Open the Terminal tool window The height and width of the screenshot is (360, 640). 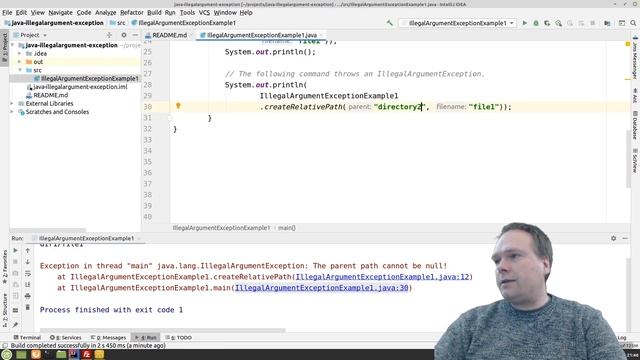tap(27, 338)
